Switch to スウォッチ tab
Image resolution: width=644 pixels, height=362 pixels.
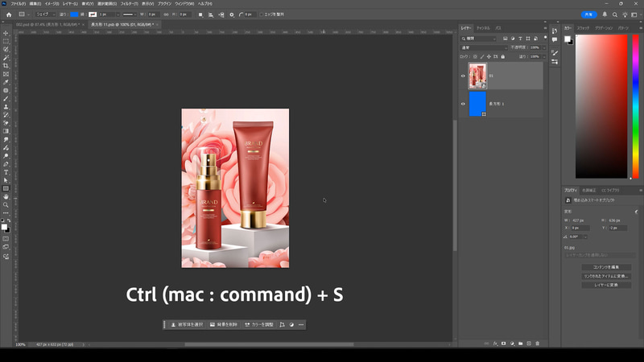pyautogui.click(x=583, y=28)
